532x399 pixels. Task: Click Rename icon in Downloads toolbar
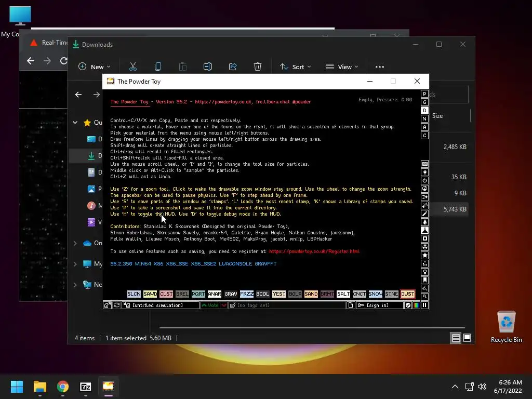click(x=208, y=67)
